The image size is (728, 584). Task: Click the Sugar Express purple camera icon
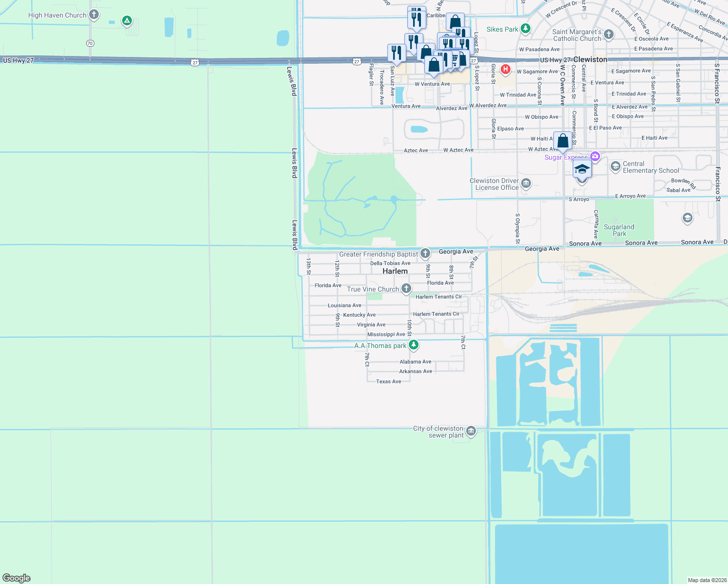click(x=595, y=156)
